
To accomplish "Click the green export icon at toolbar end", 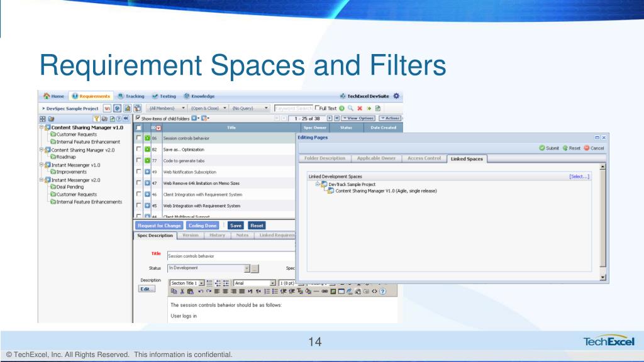I will [378, 108].
